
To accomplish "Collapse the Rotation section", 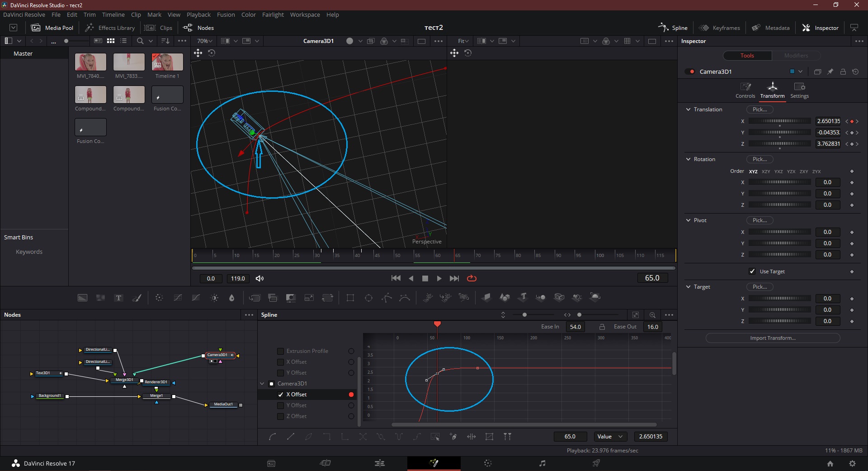I will (x=688, y=159).
